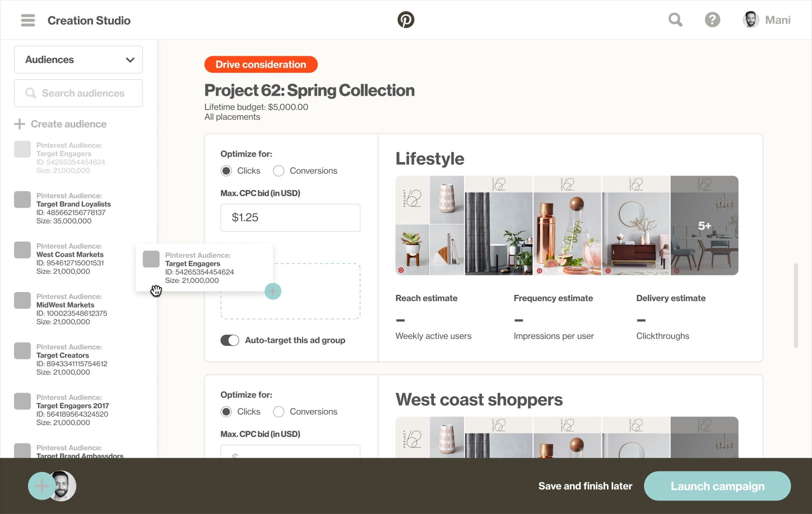This screenshot has height=514, width=812.
Task: Open checkered vase pin thumbnail in Lifestyle
Action: [447, 200]
